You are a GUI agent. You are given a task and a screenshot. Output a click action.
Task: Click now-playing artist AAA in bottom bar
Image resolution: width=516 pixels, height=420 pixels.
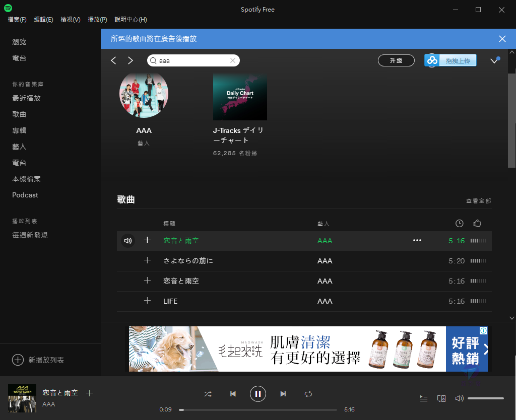49,404
